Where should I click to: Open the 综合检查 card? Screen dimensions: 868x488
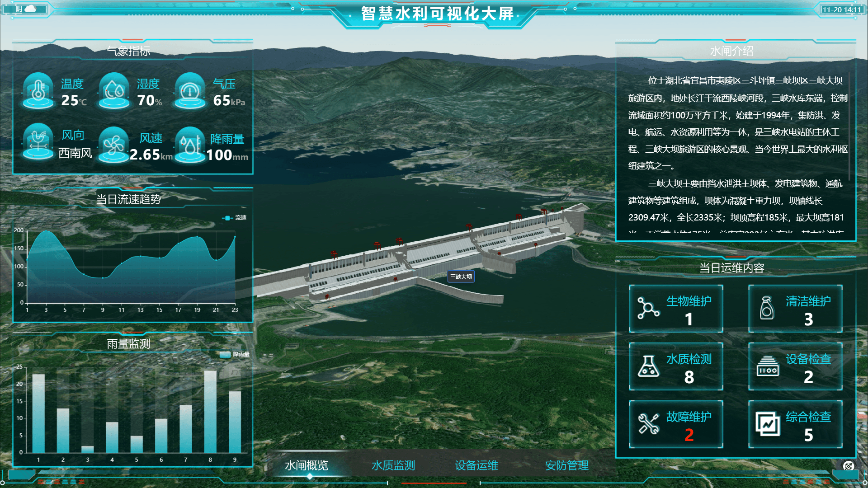pyautogui.click(x=795, y=424)
